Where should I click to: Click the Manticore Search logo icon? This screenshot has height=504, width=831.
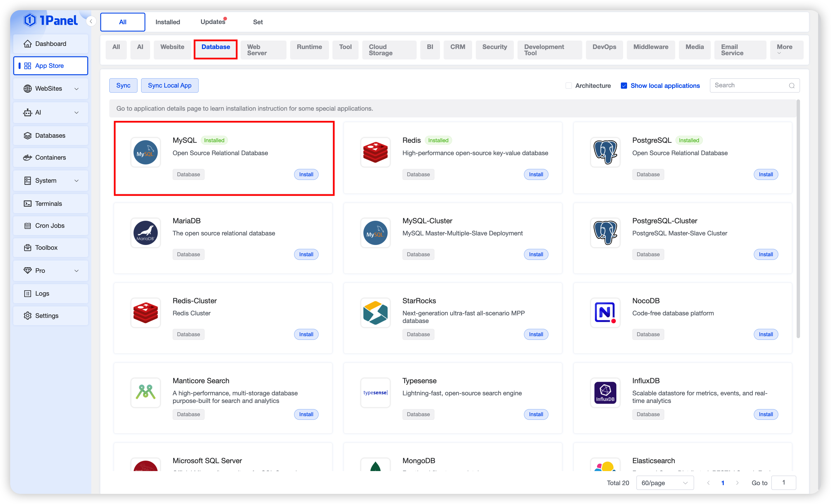click(x=145, y=393)
